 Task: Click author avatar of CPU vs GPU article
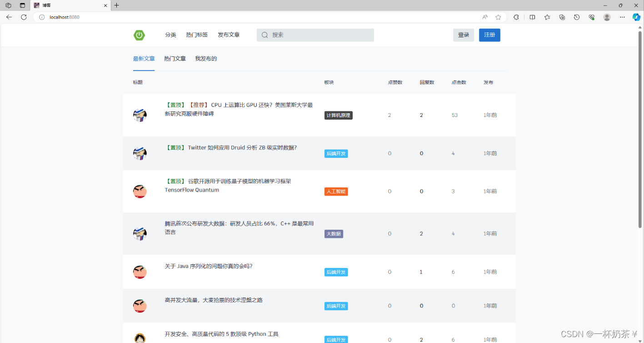click(140, 115)
